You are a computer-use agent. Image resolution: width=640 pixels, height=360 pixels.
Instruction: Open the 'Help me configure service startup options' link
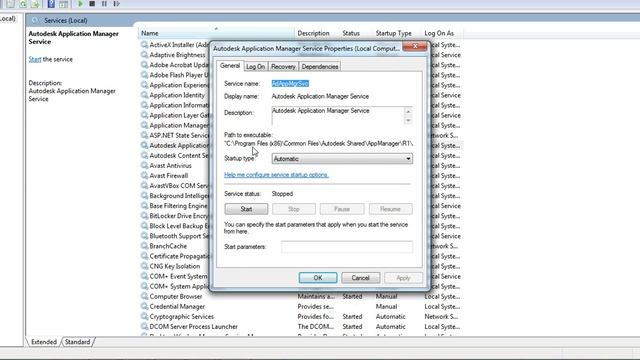point(276,175)
